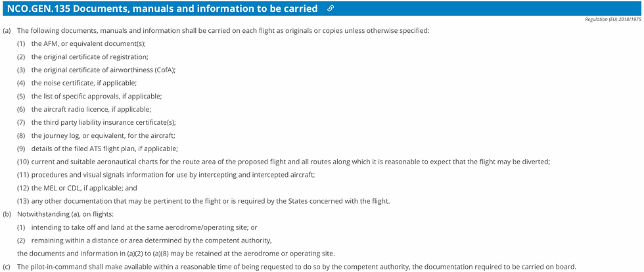Click the NCO.GEN.135 heading title
Image resolution: width=644 pixels, height=272 pixels.
tap(163, 9)
